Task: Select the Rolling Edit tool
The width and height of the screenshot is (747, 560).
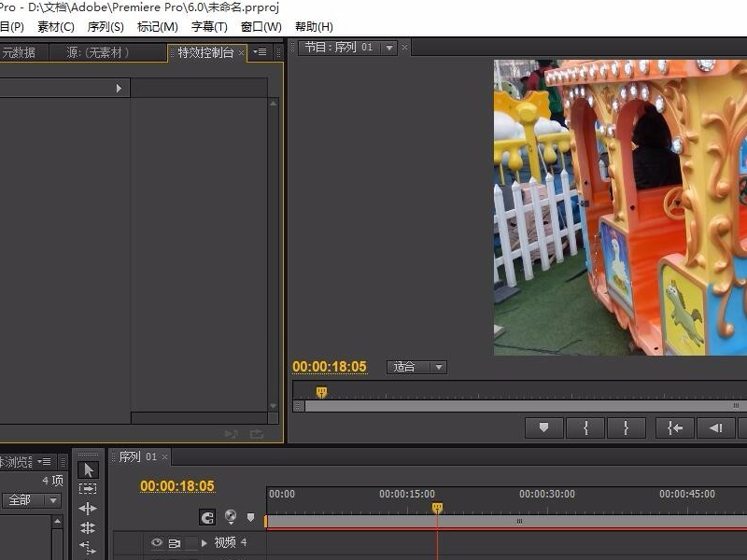Action: [x=88, y=527]
